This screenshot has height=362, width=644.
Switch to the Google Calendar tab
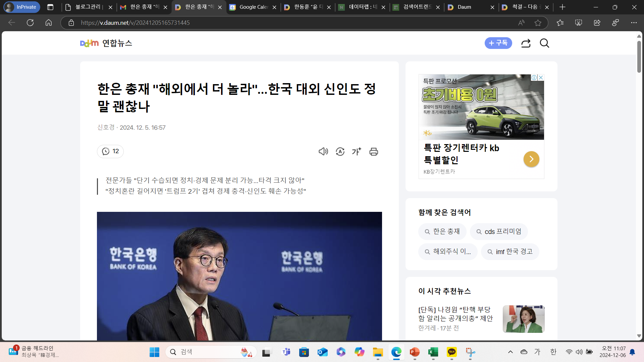point(253,7)
